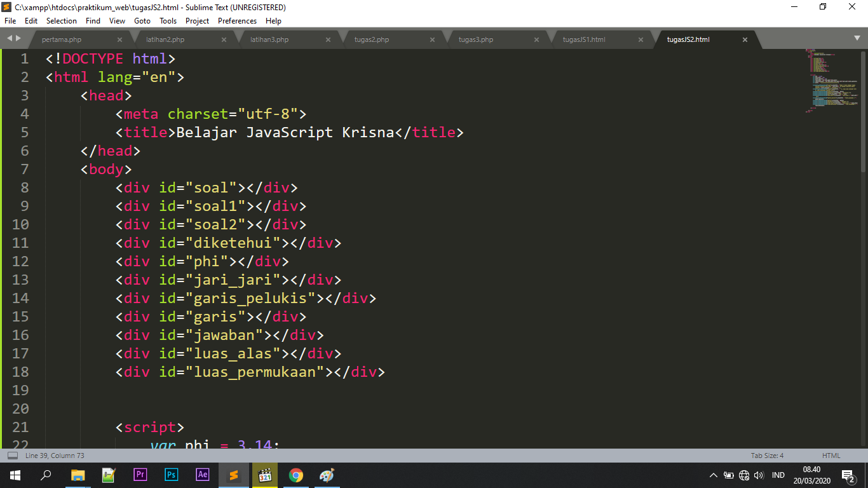Launch Media Player Classic from the taskbar
Image resolution: width=868 pixels, height=488 pixels.
point(264,475)
